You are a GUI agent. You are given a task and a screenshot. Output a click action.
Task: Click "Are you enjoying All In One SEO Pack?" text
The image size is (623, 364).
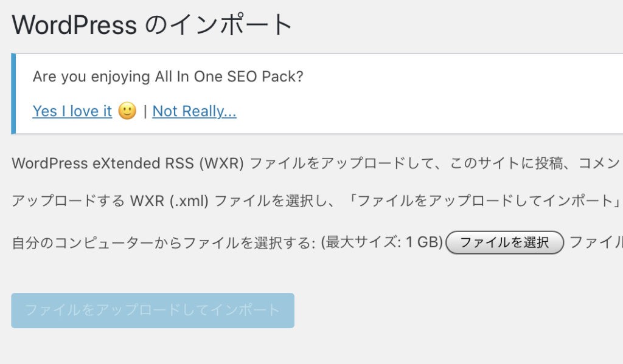click(x=168, y=76)
